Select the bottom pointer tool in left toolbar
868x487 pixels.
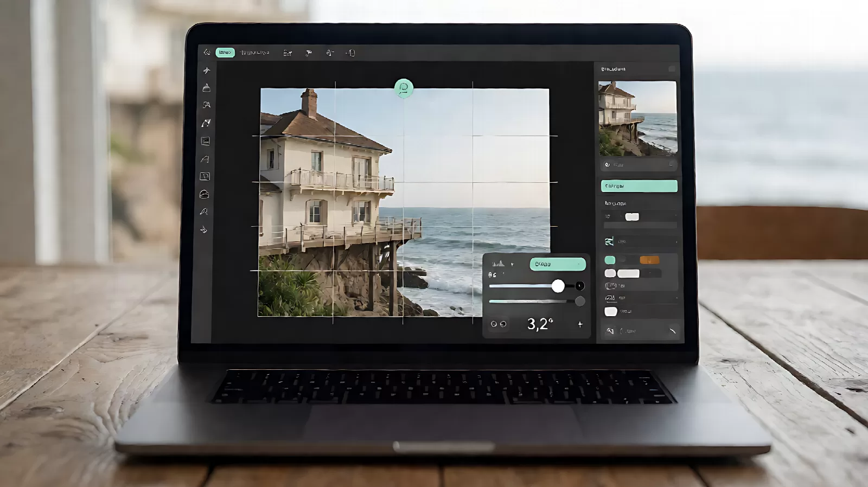click(x=204, y=229)
